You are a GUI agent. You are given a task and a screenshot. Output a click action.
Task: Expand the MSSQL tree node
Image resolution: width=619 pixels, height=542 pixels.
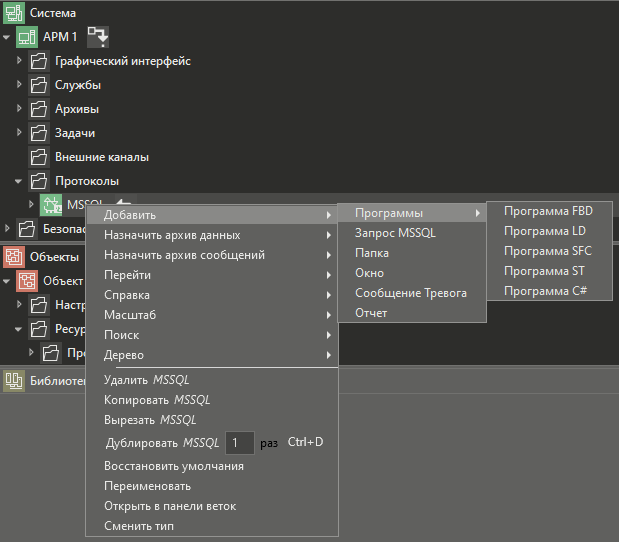pos(31,204)
